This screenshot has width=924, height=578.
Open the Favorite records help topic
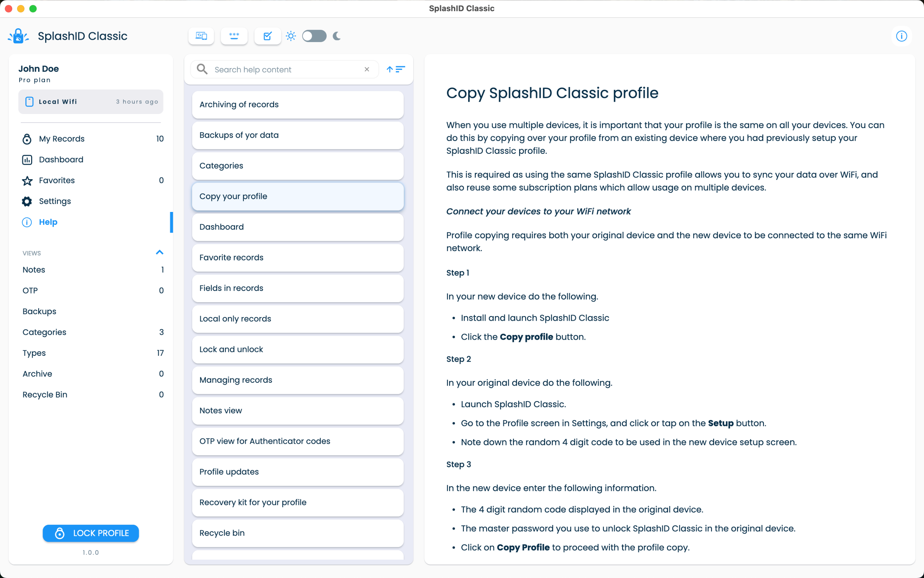(x=298, y=258)
